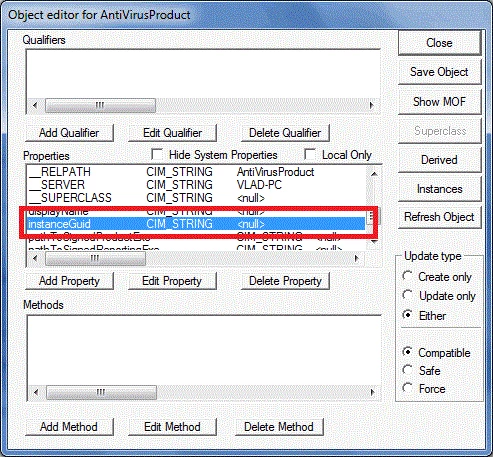The height and width of the screenshot is (457, 493).
Task: Click Edit Method
Action: pyautogui.click(x=172, y=427)
